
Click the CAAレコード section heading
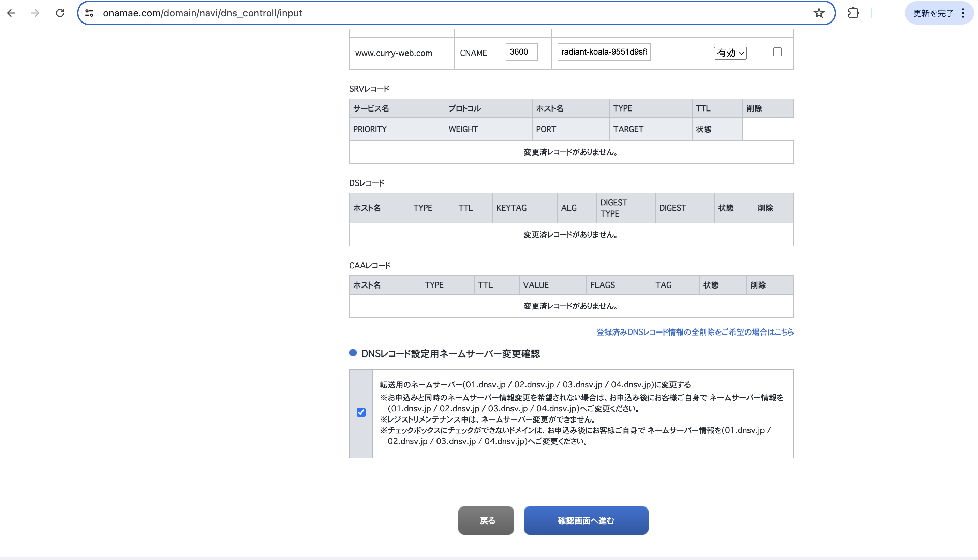[370, 266]
